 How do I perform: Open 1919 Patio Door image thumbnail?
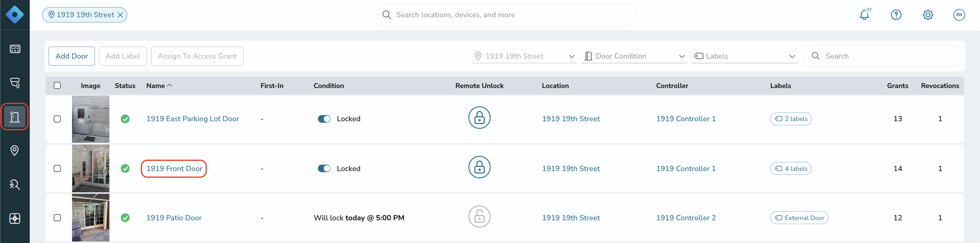[x=90, y=218]
